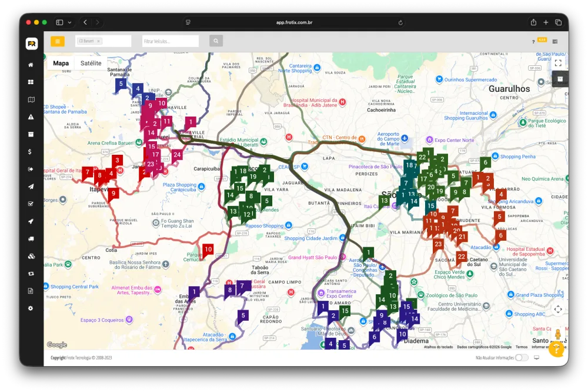Screen dimensions: 588x392
Task: Select the folded map icon in sidebar
Action: point(31,99)
